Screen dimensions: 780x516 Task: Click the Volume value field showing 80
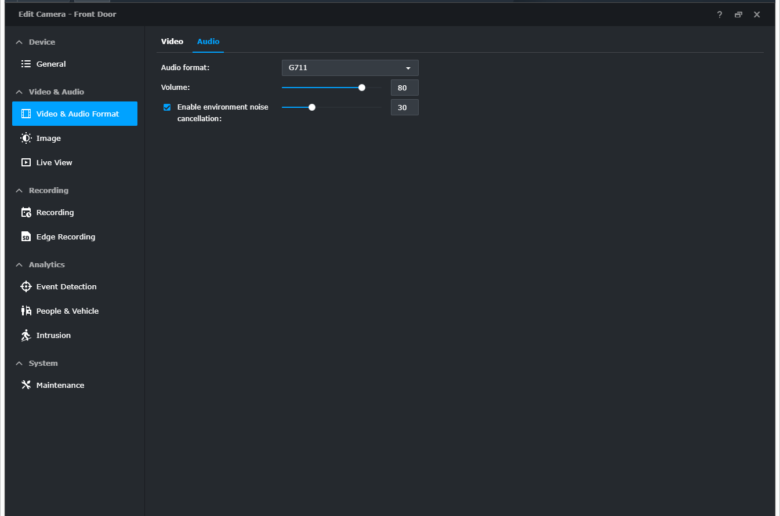(404, 88)
